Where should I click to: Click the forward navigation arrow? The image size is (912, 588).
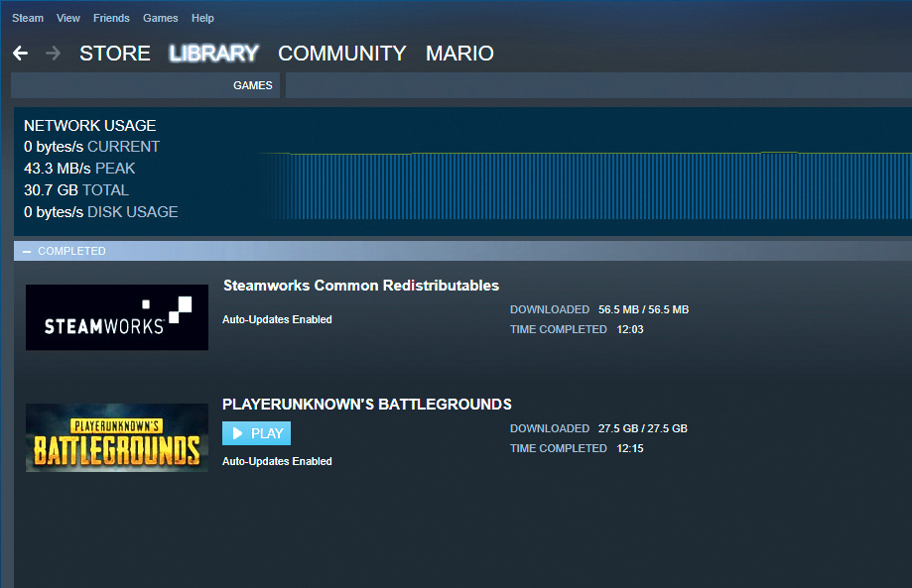click(53, 54)
